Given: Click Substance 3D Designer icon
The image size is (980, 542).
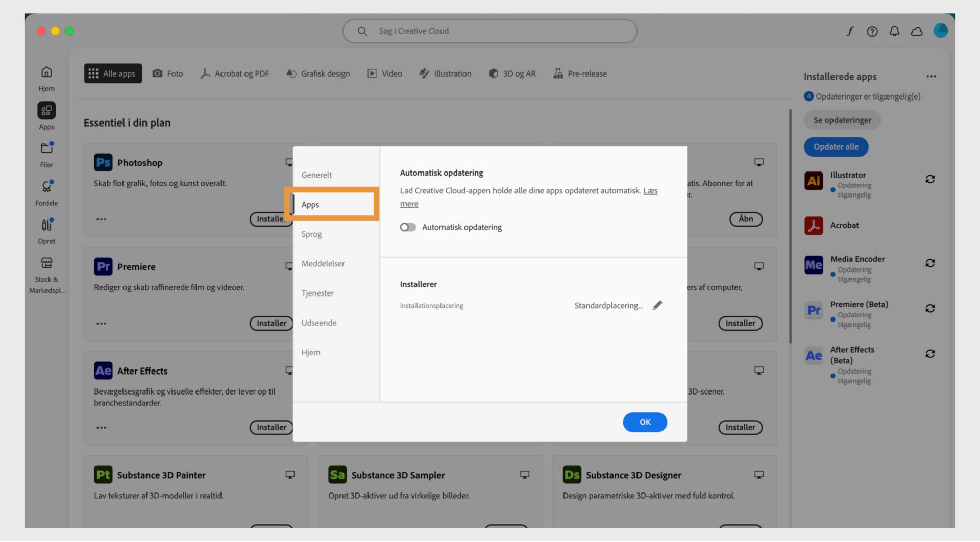Looking at the screenshot, I should tap(572, 475).
